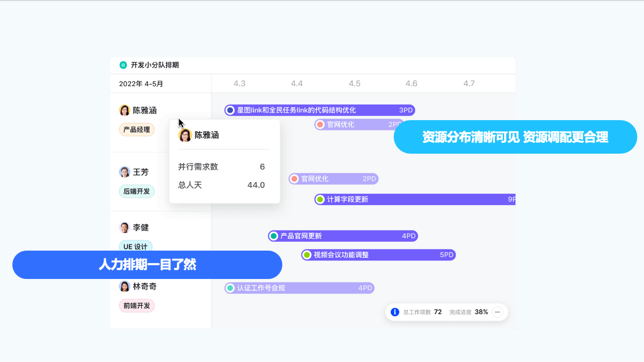644x362 pixels.
Task: Click 王芳's avatar icon
Action: click(x=124, y=172)
